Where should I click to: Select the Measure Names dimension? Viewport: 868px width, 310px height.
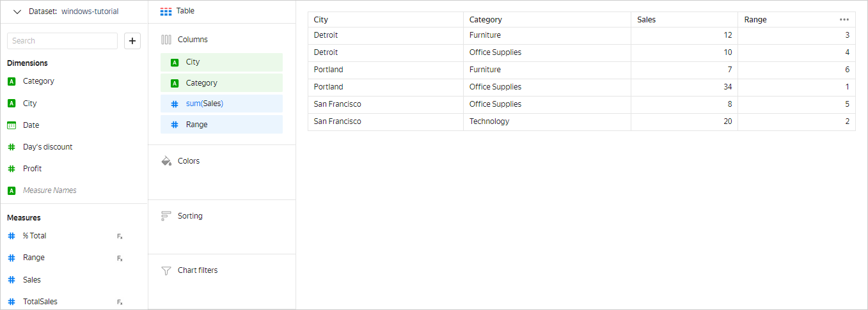[49, 190]
